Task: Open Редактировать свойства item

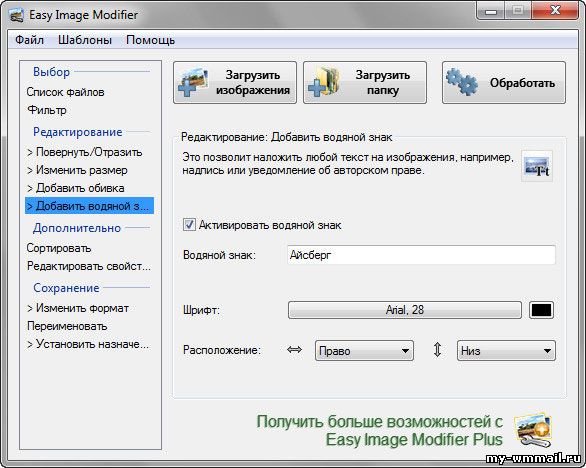Action: pyautogui.click(x=89, y=266)
